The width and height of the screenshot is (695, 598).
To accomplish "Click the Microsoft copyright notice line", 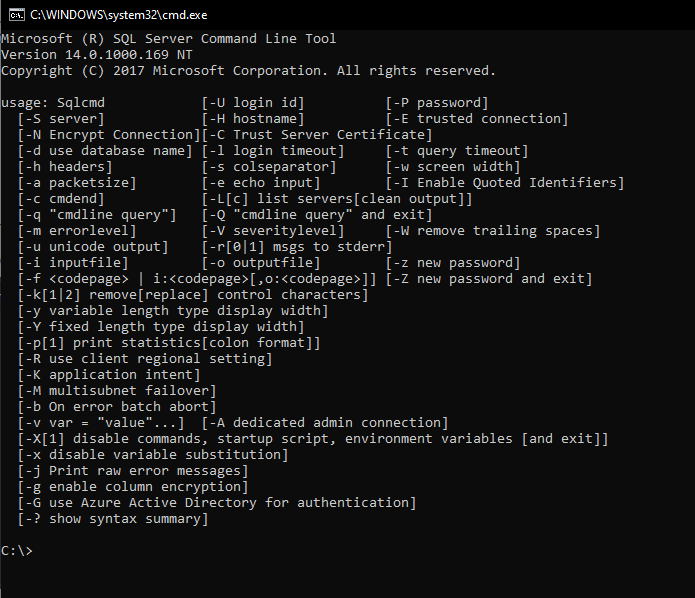I will click(x=248, y=71).
